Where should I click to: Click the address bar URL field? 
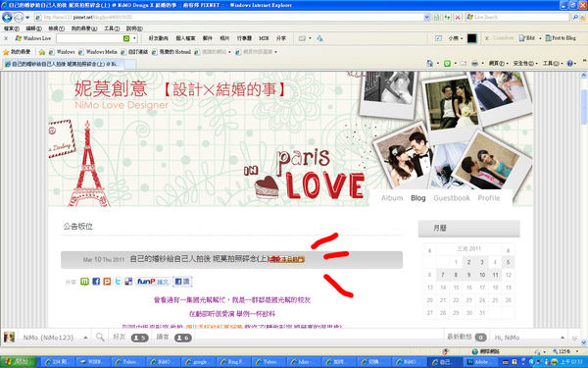point(228,18)
